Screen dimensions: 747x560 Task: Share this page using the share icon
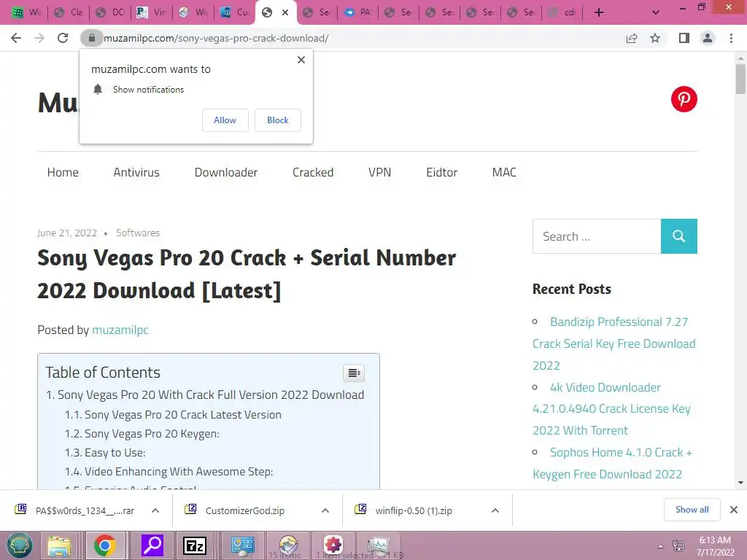pyautogui.click(x=632, y=38)
